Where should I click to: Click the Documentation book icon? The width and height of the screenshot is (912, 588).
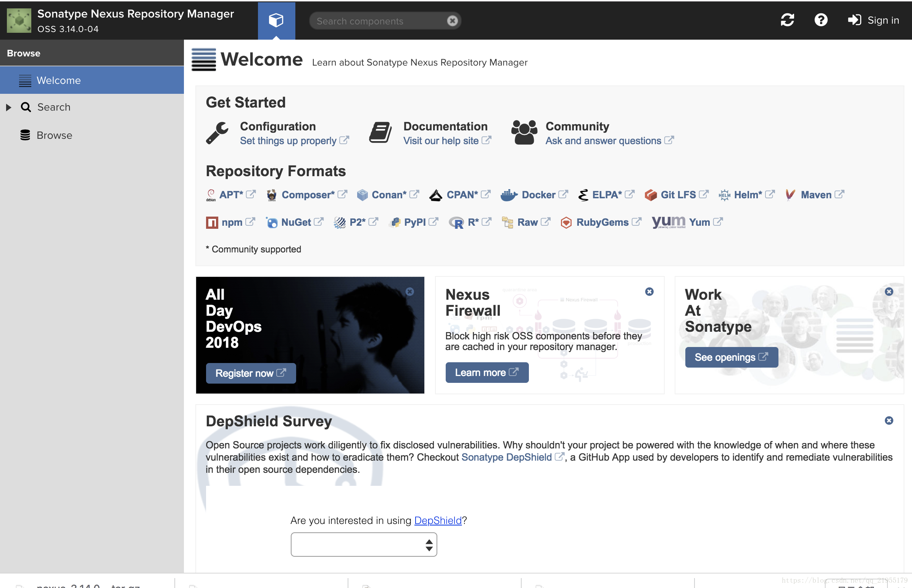(380, 133)
